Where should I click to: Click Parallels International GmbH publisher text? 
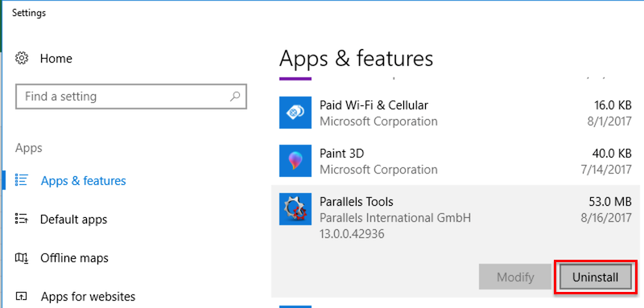tap(395, 217)
